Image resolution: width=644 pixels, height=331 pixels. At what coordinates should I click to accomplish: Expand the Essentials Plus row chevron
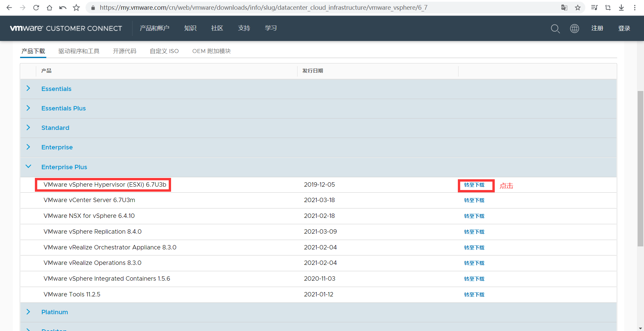pos(28,108)
